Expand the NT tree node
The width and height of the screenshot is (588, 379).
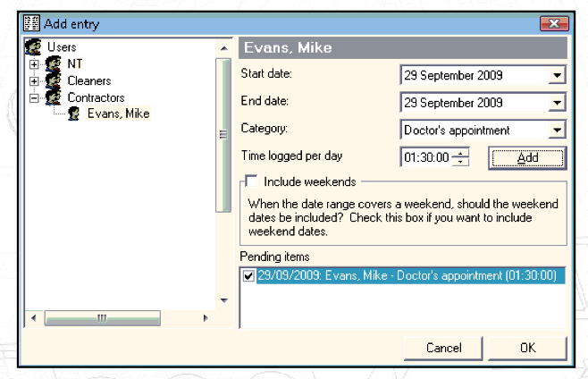tap(34, 64)
